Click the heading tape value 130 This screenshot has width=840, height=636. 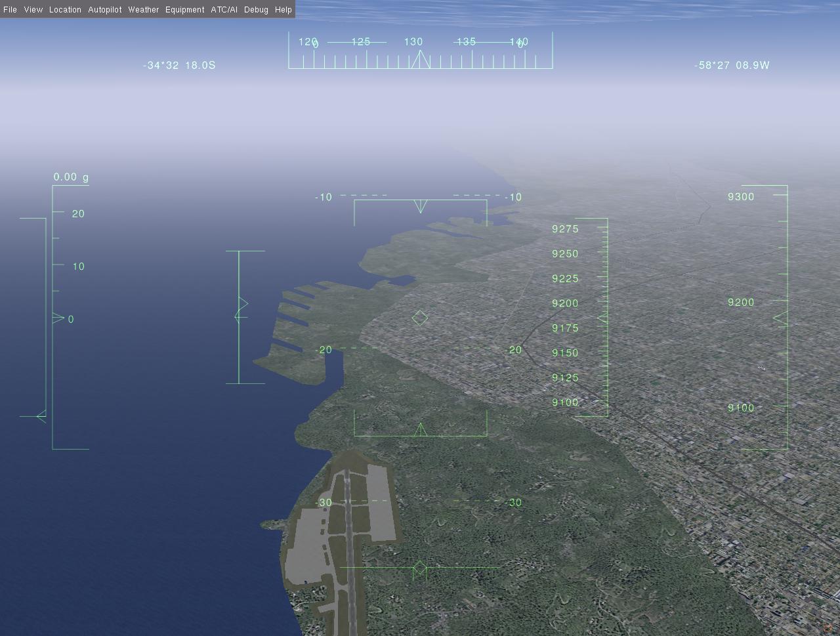point(413,42)
